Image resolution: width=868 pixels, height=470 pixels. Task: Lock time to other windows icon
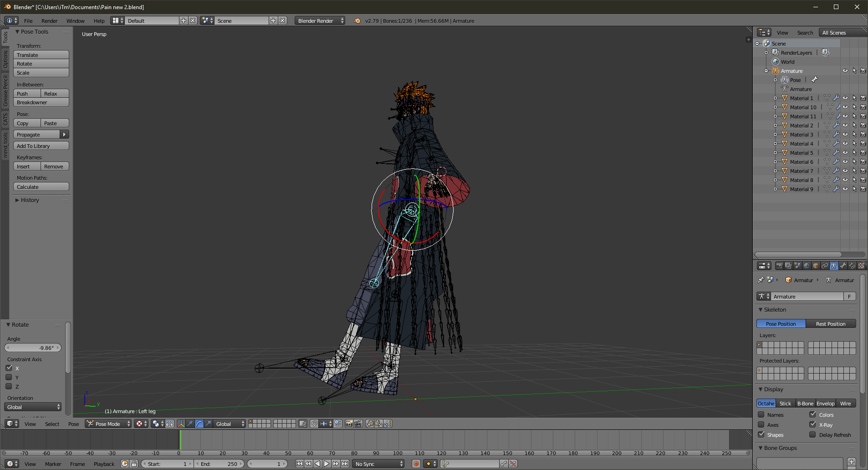tap(134, 464)
